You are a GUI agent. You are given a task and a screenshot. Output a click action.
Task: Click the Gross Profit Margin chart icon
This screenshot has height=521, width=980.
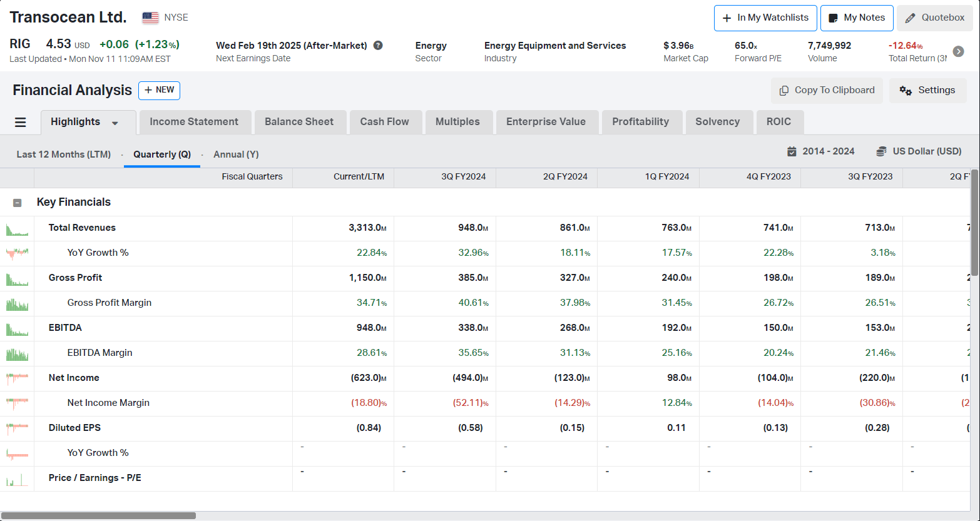coord(17,303)
